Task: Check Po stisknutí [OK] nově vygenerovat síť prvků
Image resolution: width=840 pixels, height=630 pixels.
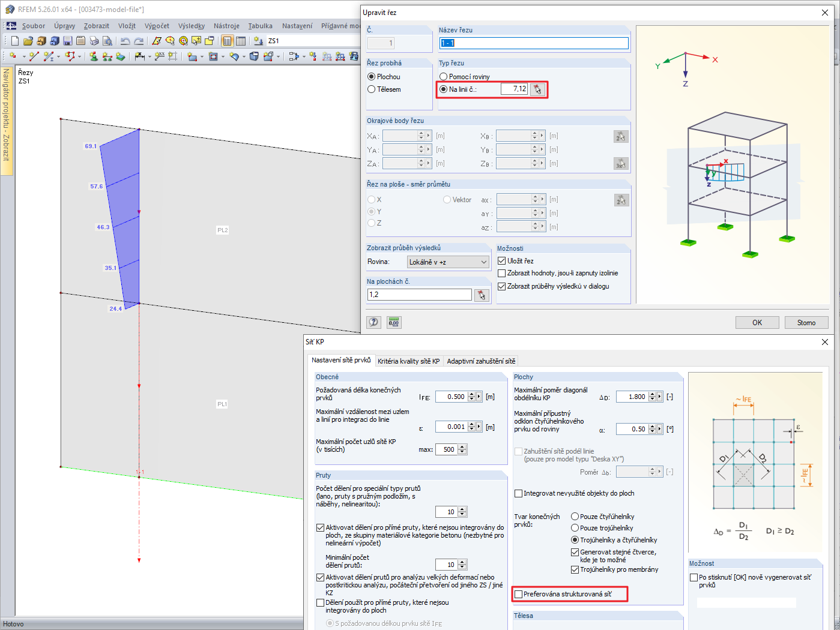Action: coord(694,578)
